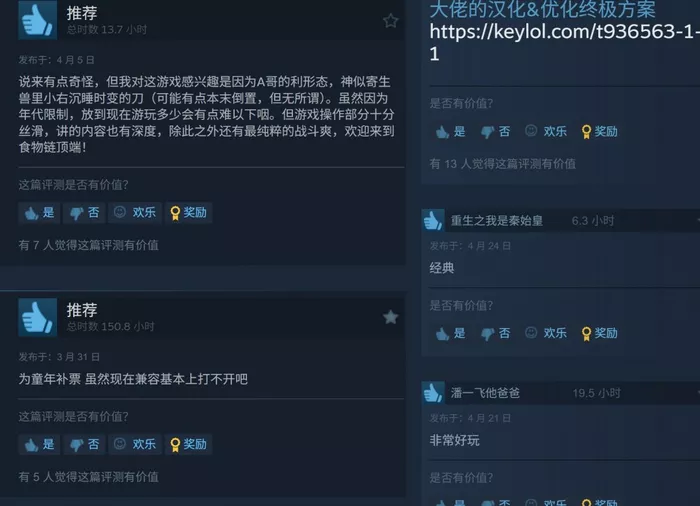Viewport: 700px width, 506px height.
Task: Click the 是 (yes) button on the A哥 review
Action: [x=39, y=213]
